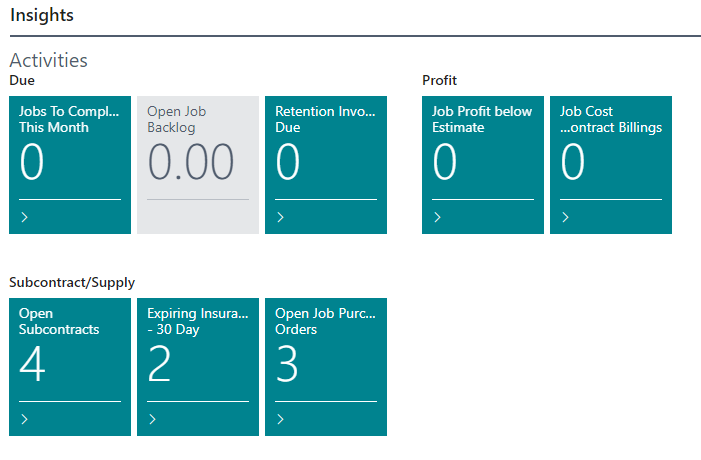
Task: Click chevron on Job Profit below Estimate tile
Action: tap(437, 217)
